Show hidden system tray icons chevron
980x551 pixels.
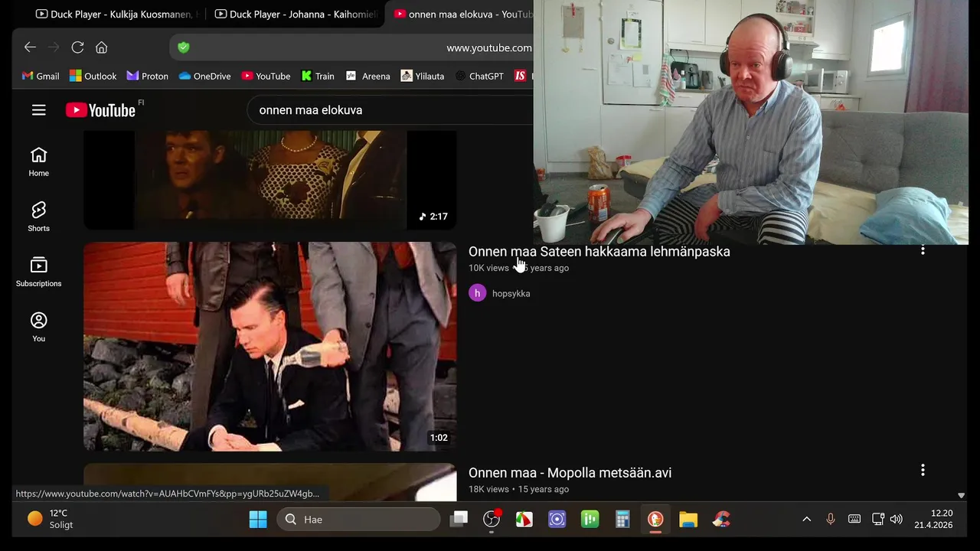806,520
